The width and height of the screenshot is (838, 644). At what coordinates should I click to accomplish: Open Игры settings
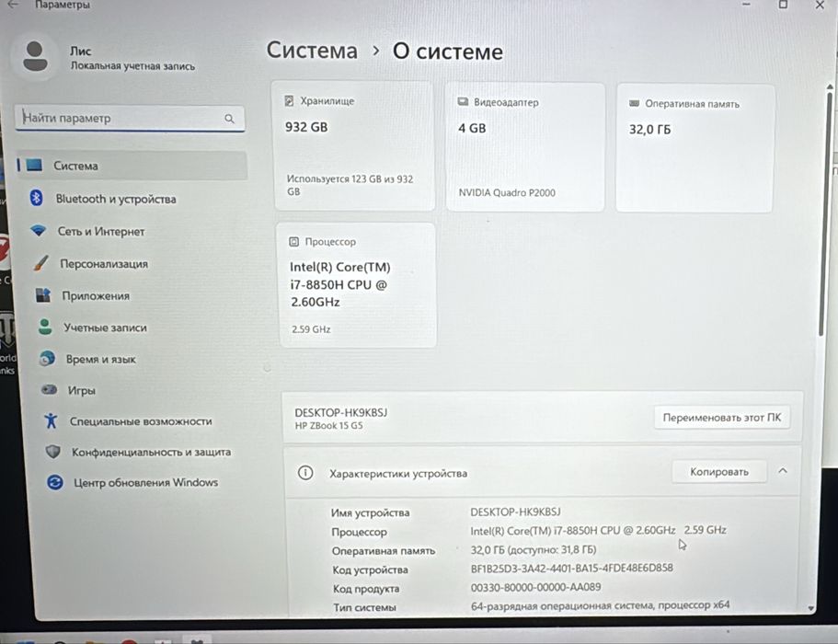click(81, 391)
